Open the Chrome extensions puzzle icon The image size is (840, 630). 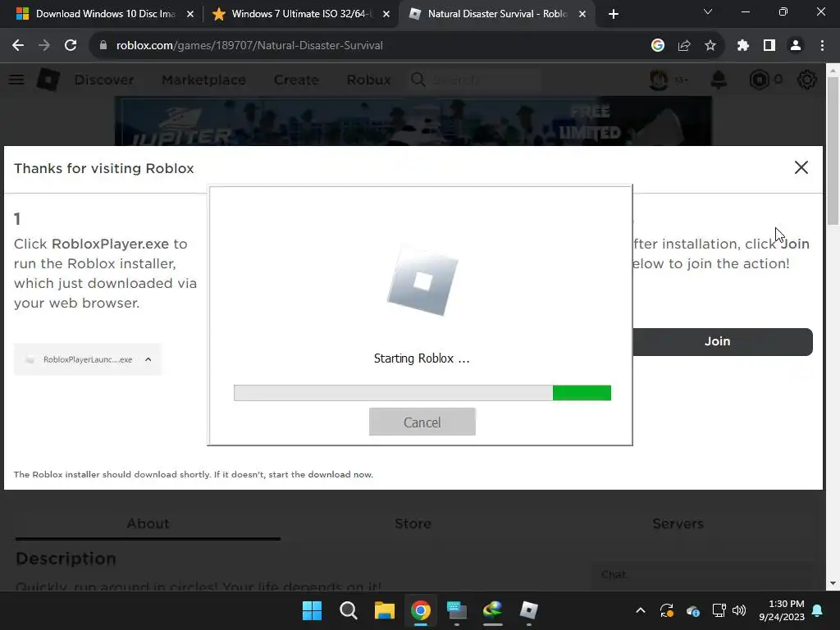pos(742,46)
